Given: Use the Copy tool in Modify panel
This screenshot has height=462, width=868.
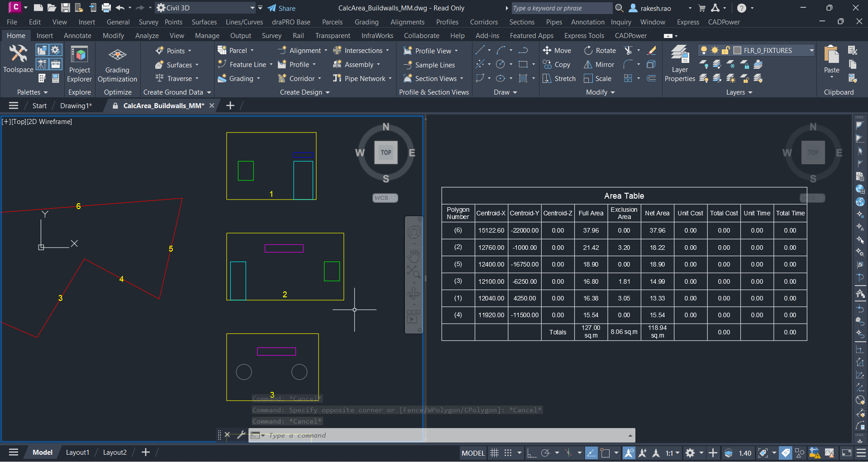Looking at the screenshot, I should [557, 64].
